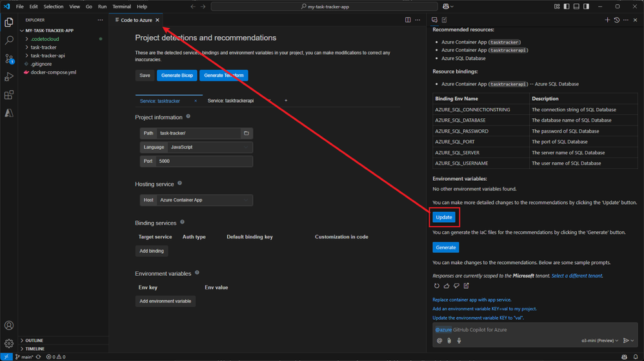This screenshot has width=644, height=361.
Task: Click Generate Terraform button
Action: pos(224,76)
